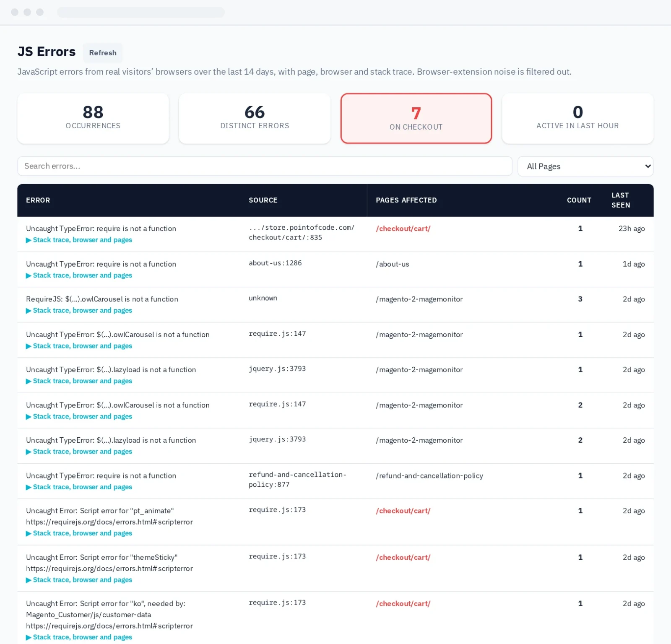Focus the Search errors input field
Screen dimensions: 671x644
264,166
